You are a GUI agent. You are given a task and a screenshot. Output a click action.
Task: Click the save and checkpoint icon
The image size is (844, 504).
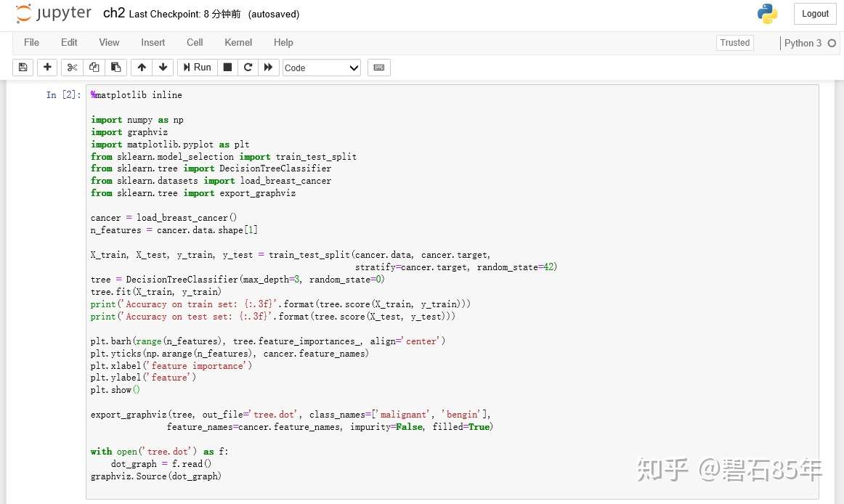point(23,68)
